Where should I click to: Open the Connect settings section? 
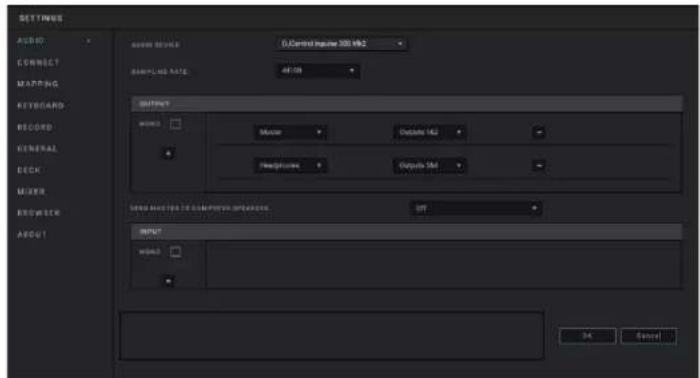click(38, 62)
